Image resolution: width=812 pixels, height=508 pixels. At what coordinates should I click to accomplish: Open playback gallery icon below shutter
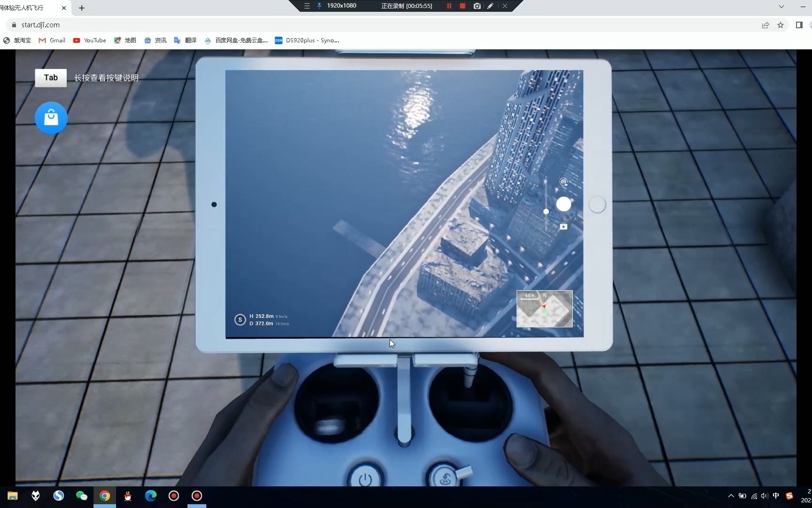pos(563,227)
